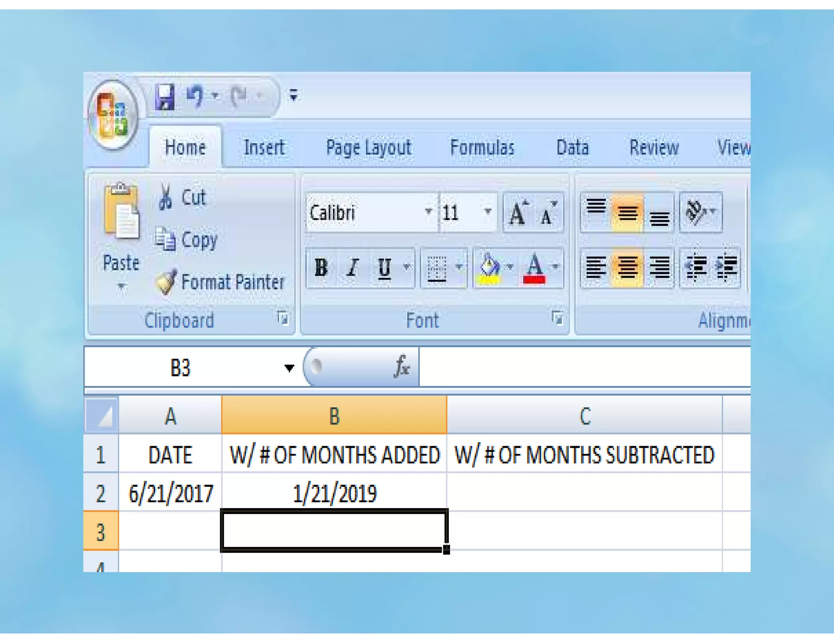Click the Undo arrow icon

[195, 96]
